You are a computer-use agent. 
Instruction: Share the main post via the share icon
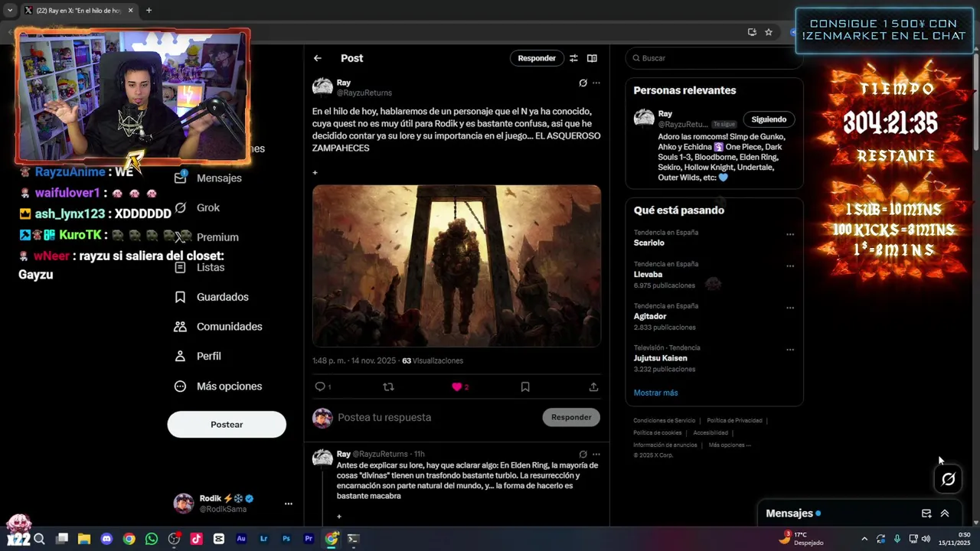click(593, 387)
